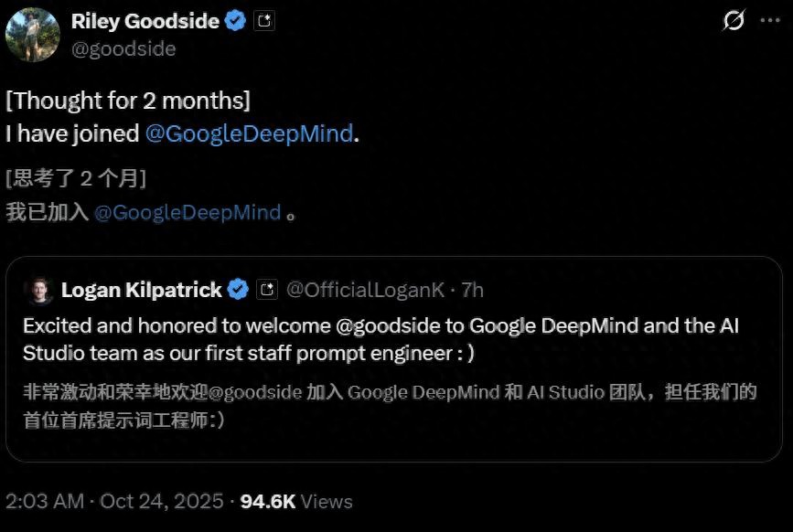Click Logan Kilpatrick's avatar in the quoted post
Screen dimensions: 793x532
click(38, 290)
